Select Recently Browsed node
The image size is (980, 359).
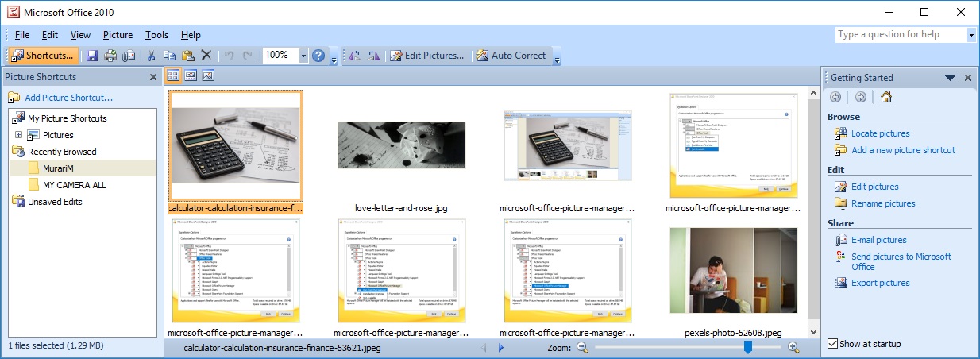pyautogui.click(x=62, y=152)
